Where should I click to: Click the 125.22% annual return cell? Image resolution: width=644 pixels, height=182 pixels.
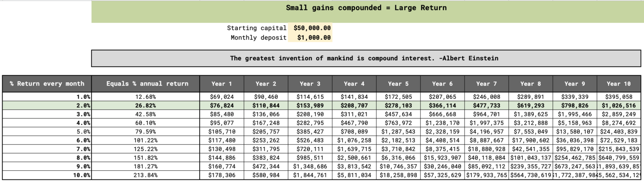click(x=146, y=149)
